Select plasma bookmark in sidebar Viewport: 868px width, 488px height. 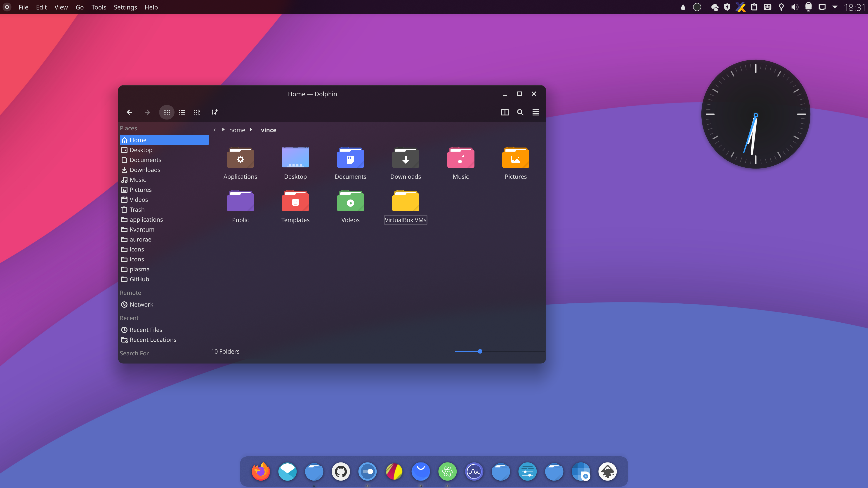point(164,269)
